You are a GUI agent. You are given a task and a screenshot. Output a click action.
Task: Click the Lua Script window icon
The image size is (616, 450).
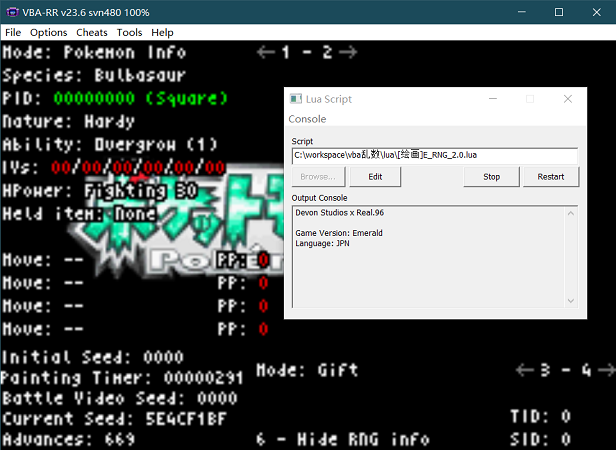click(296, 99)
